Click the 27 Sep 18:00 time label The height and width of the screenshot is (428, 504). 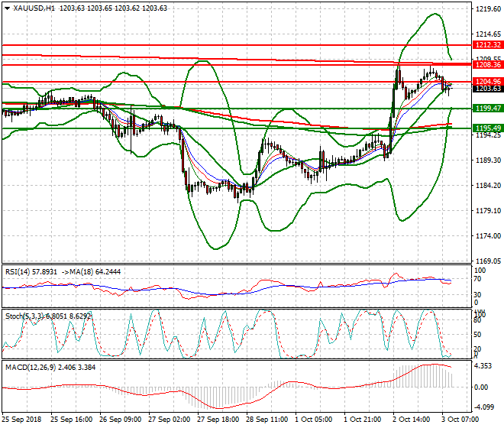tap(218, 420)
